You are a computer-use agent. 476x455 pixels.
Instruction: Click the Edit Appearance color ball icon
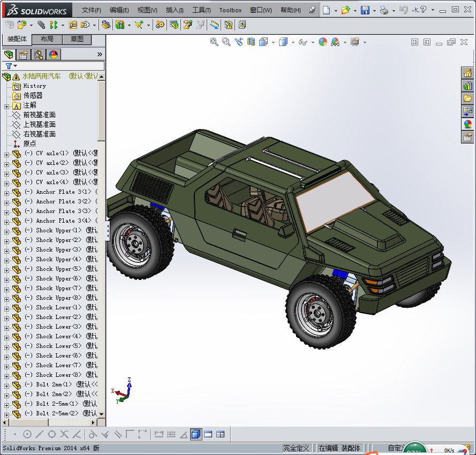[323, 42]
